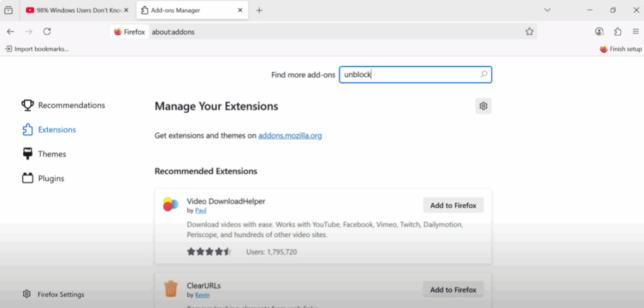
Task: Open author link Kevin
Action: pos(202,295)
